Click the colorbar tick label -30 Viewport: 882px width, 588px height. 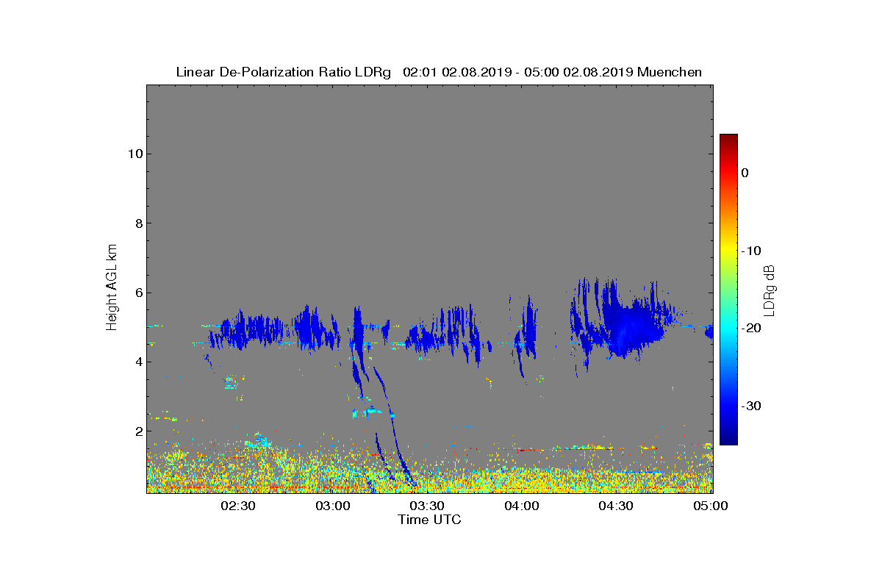tap(750, 406)
